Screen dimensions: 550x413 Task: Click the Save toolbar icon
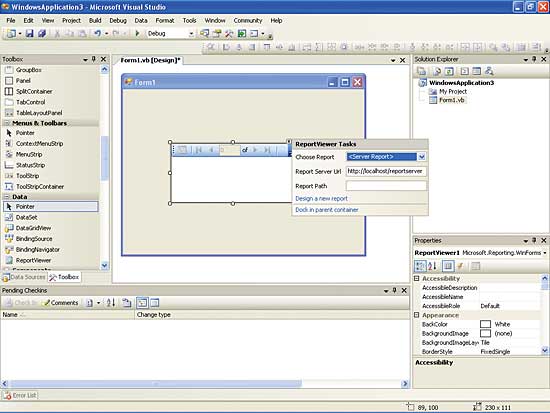[29, 33]
